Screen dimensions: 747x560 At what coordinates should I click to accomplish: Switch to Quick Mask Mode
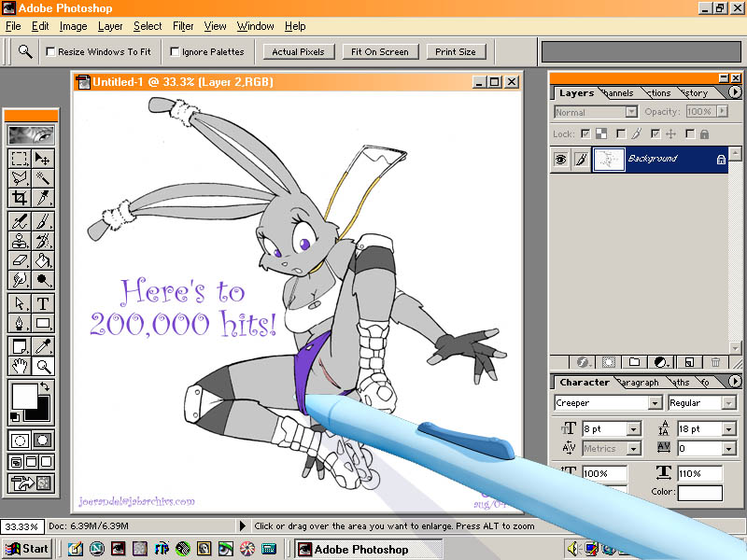(43, 440)
